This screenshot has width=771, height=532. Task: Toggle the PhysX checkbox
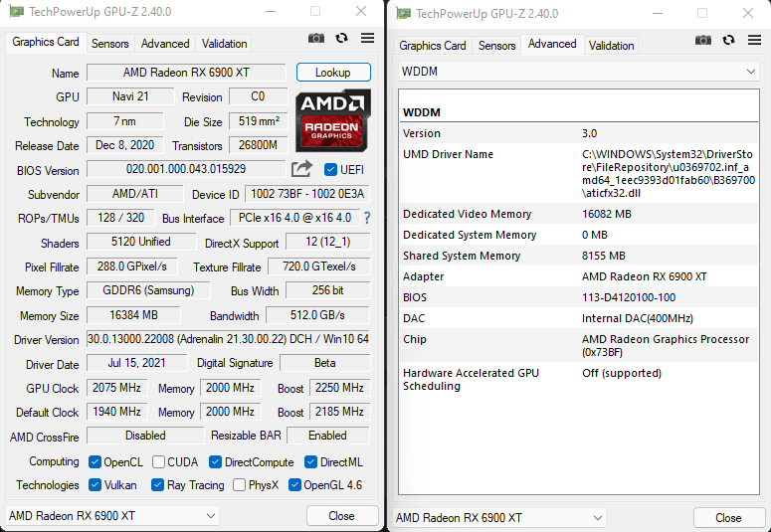pos(239,485)
